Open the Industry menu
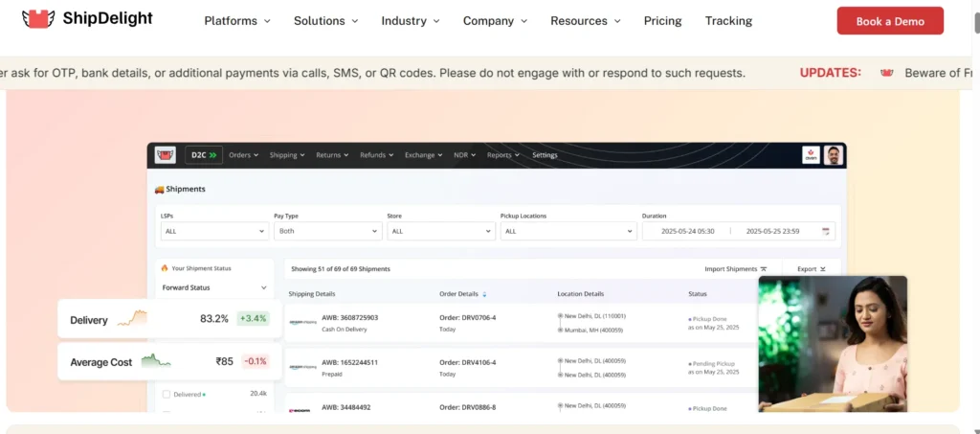Image resolution: width=980 pixels, height=434 pixels. click(411, 21)
